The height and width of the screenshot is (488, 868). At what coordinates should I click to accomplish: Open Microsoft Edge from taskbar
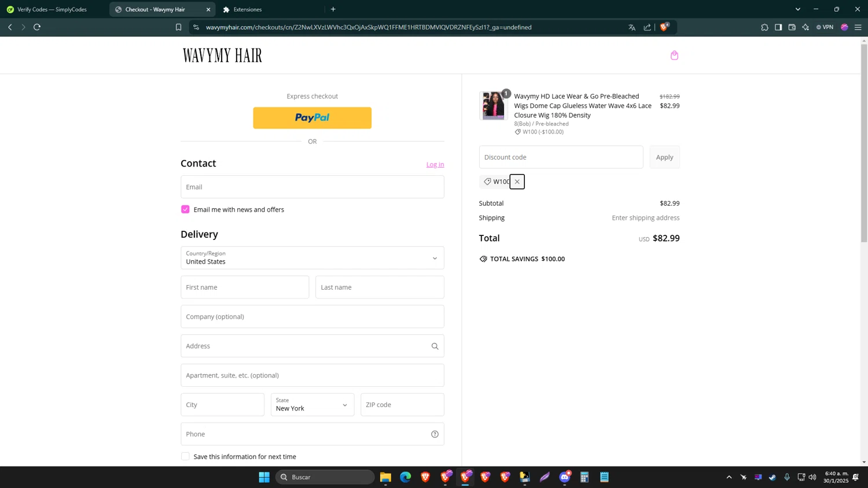(x=405, y=477)
